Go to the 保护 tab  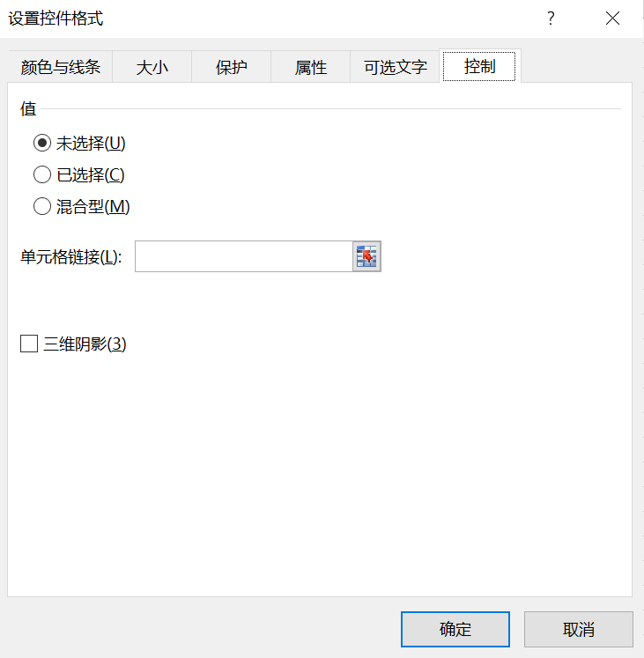(x=232, y=67)
